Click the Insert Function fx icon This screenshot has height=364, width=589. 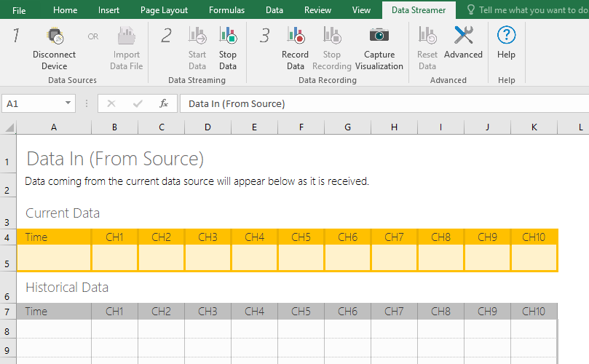[x=164, y=103]
